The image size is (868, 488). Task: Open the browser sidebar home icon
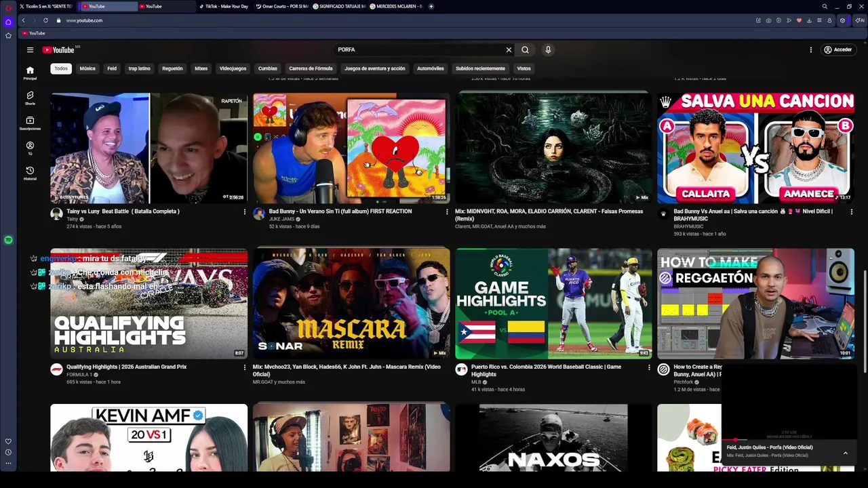[8, 22]
